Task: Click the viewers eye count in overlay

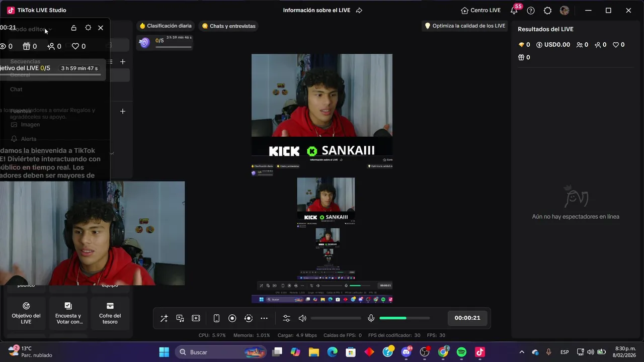Action: point(6,46)
